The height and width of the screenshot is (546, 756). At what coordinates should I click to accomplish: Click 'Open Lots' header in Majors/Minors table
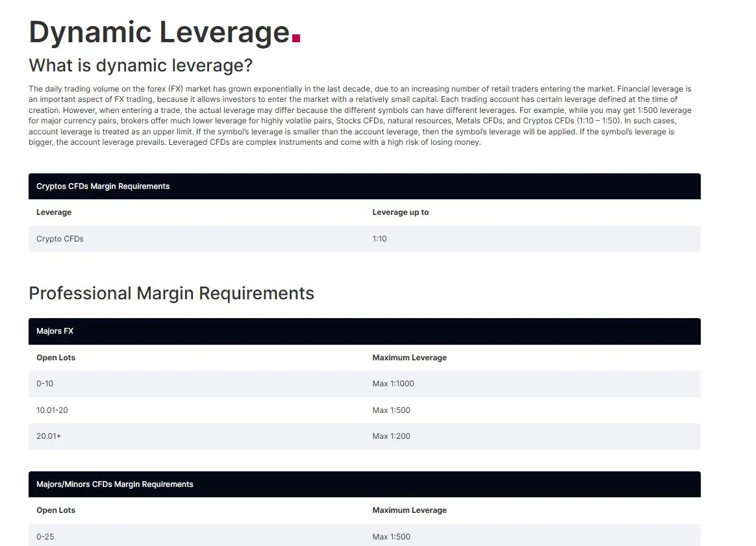pyautogui.click(x=56, y=510)
